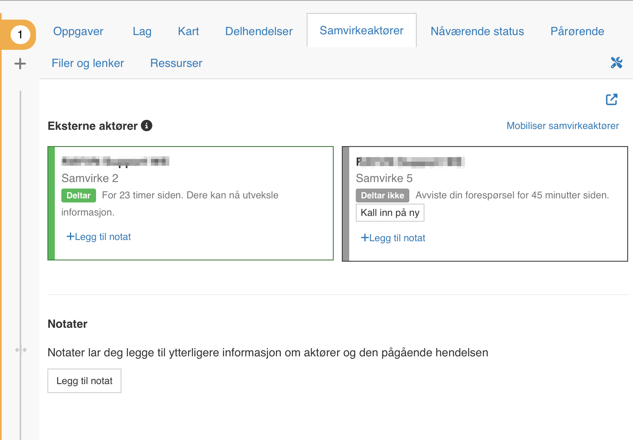Switch to the Lag tab
633x440 pixels.
(x=142, y=31)
